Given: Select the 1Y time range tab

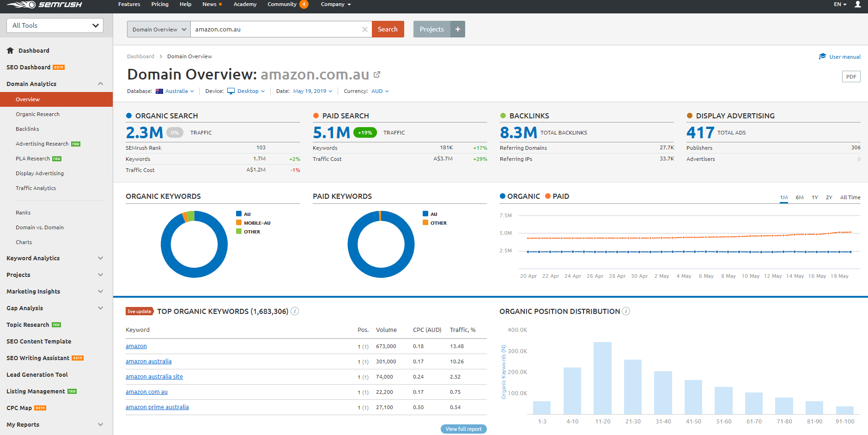Looking at the screenshot, I should coord(815,197).
